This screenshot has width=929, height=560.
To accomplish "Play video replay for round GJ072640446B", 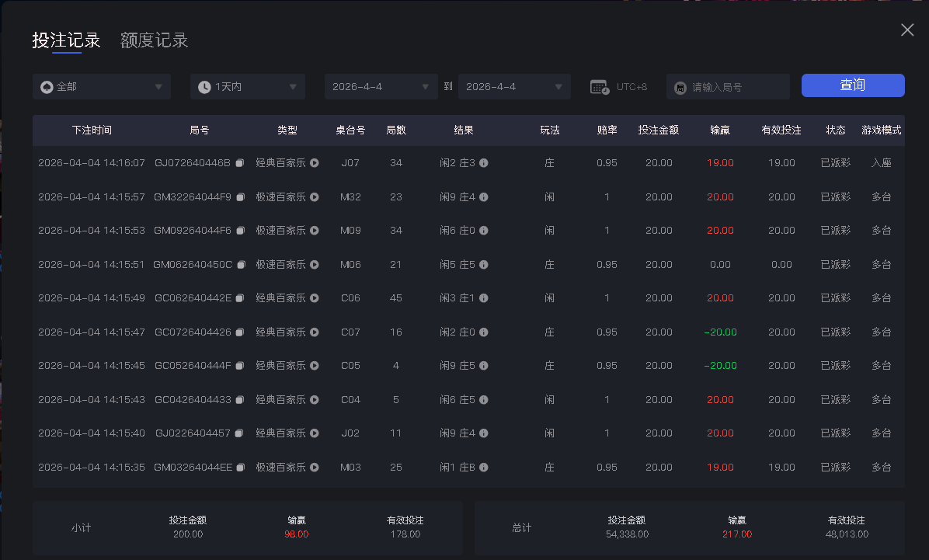I will coord(315,163).
